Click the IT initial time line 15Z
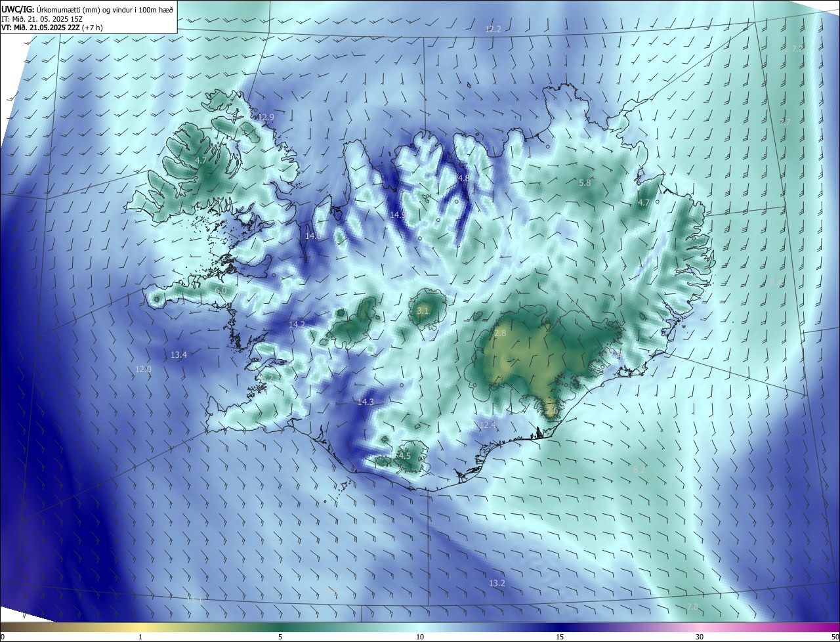The height and width of the screenshot is (642, 840). [42, 18]
